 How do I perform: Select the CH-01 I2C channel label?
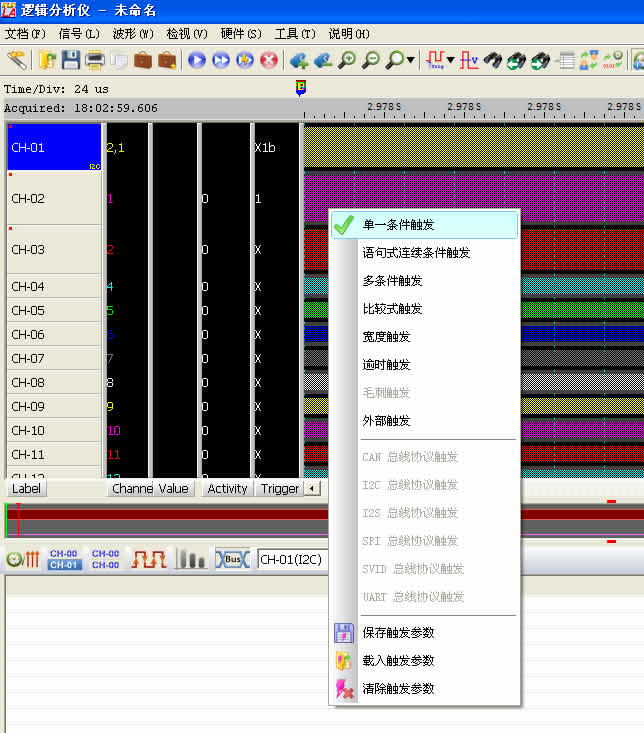[54, 147]
